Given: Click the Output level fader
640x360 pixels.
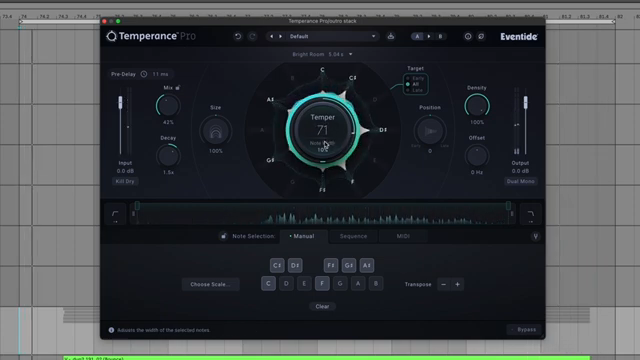Looking at the screenshot, I should pyautogui.click(x=525, y=102).
